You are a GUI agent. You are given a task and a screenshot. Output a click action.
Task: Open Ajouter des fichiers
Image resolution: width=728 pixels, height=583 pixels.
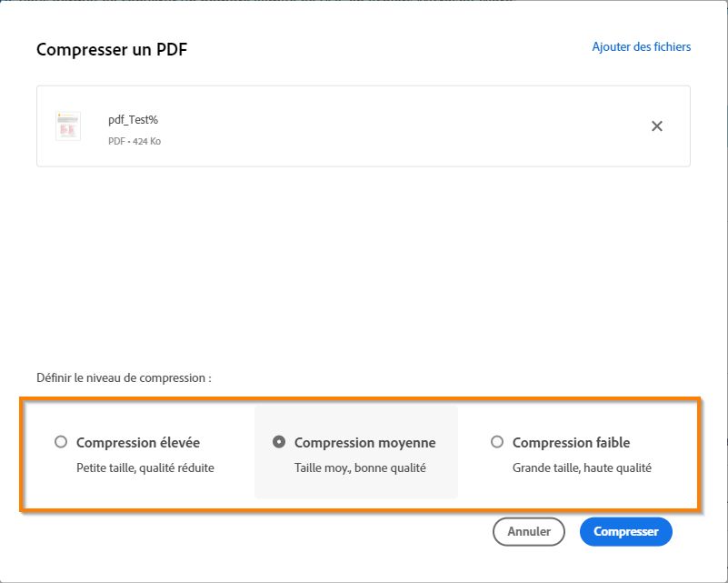coord(641,45)
